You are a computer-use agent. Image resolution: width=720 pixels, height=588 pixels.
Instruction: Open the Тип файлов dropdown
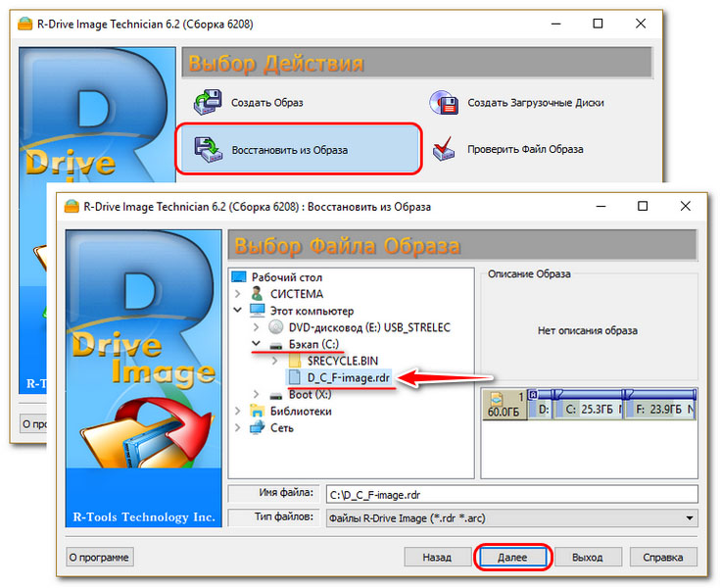pos(690,518)
